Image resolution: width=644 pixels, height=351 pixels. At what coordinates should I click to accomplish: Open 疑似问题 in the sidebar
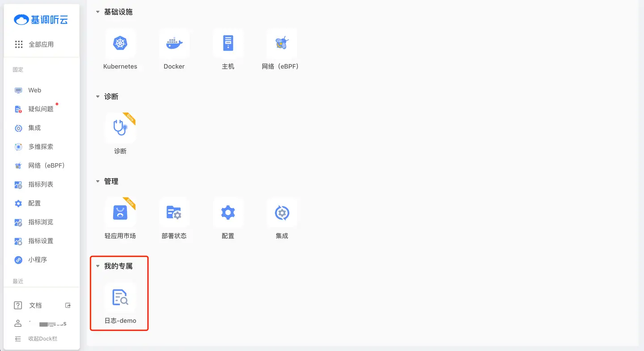pos(40,109)
